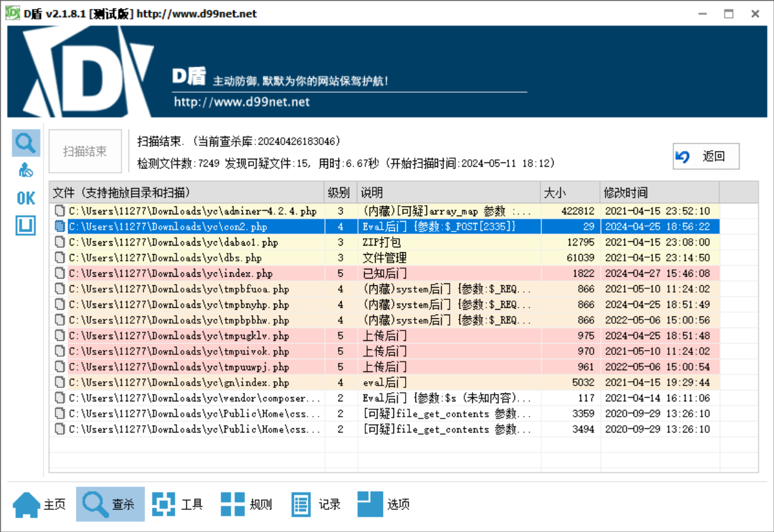Sort by 大小 column header
The width and height of the screenshot is (774, 532).
[x=571, y=192]
